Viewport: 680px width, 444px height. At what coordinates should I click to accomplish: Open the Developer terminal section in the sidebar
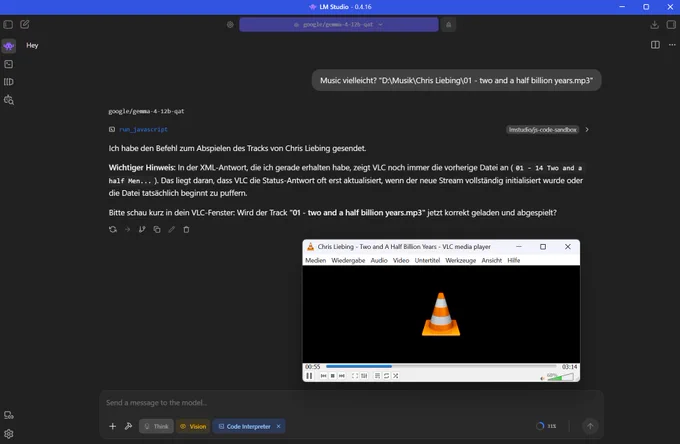(9, 64)
